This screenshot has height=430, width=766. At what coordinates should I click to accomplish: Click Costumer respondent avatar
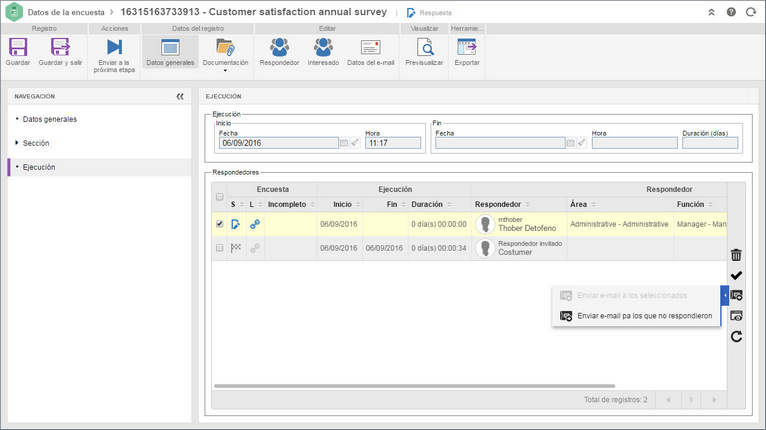[x=485, y=248]
